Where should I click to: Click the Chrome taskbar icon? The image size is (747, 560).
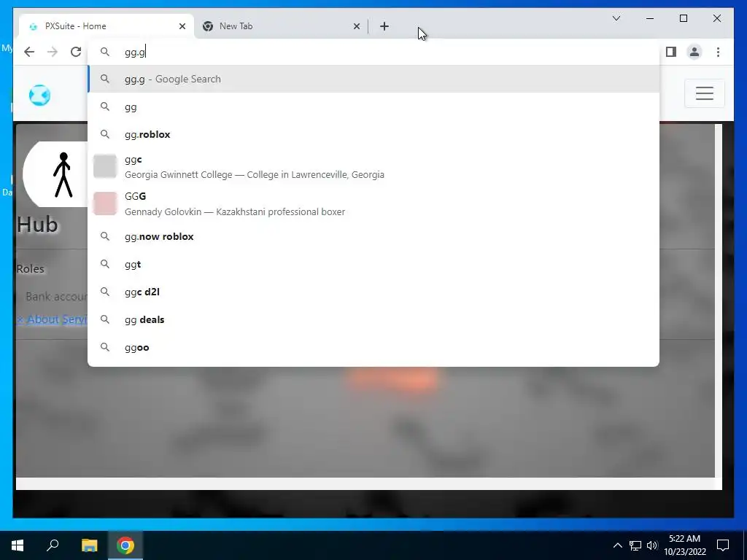[x=125, y=545]
